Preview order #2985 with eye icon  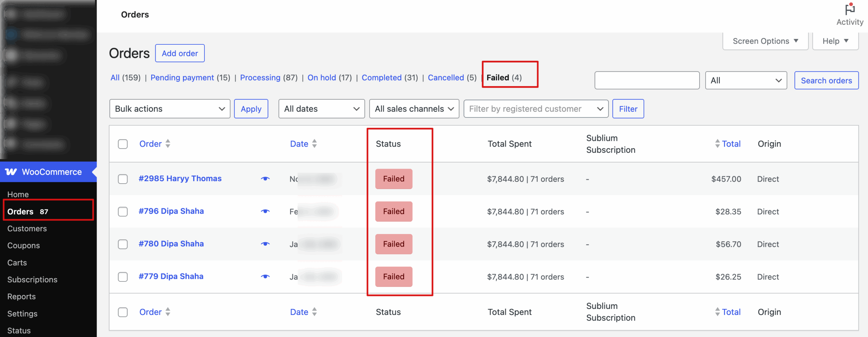pyautogui.click(x=265, y=178)
